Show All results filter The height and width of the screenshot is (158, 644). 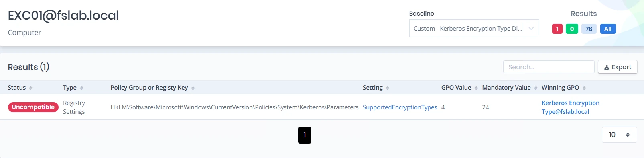(x=608, y=29)
